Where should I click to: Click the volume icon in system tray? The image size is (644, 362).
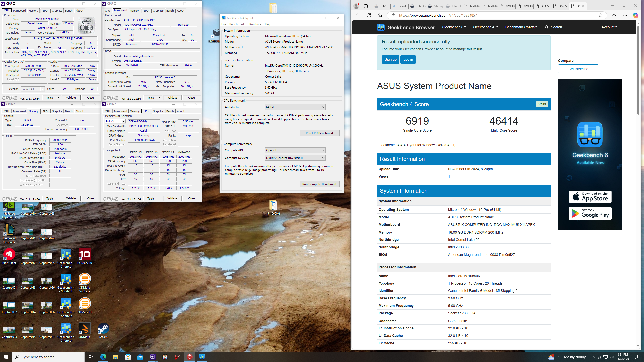(x=611, y=357)
